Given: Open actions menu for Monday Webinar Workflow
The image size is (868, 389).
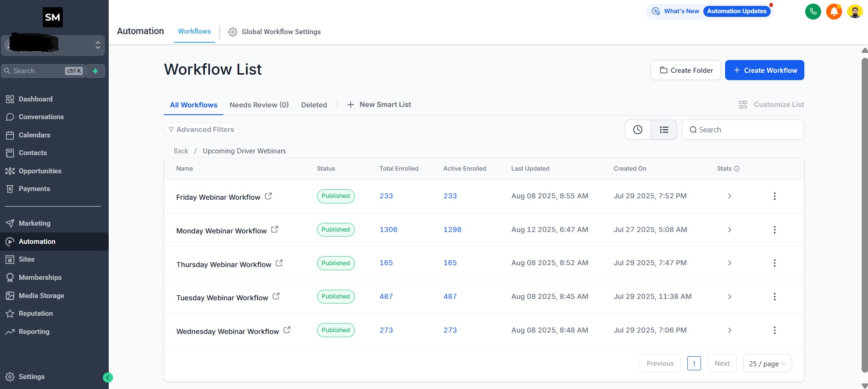Looking at the screenshot, I should coord(774,230).
